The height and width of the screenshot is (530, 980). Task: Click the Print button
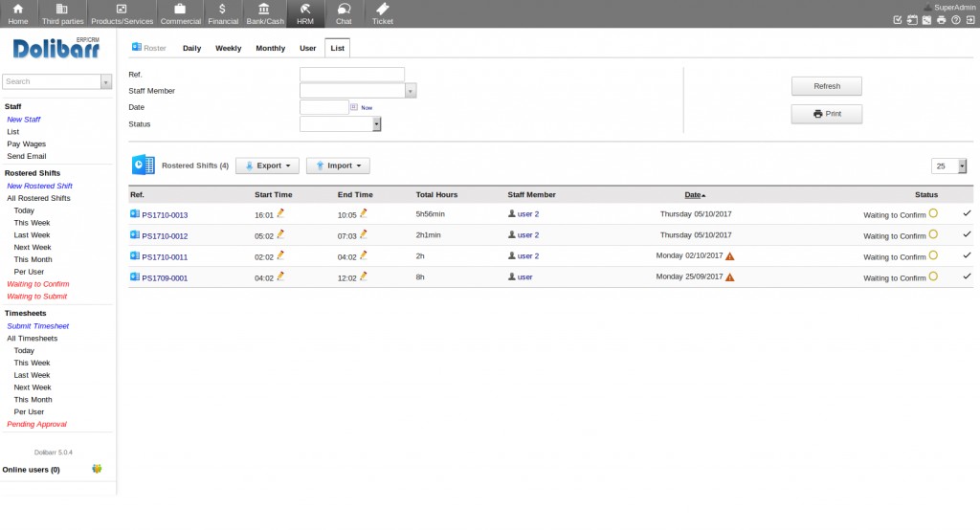tap(827, 114)
